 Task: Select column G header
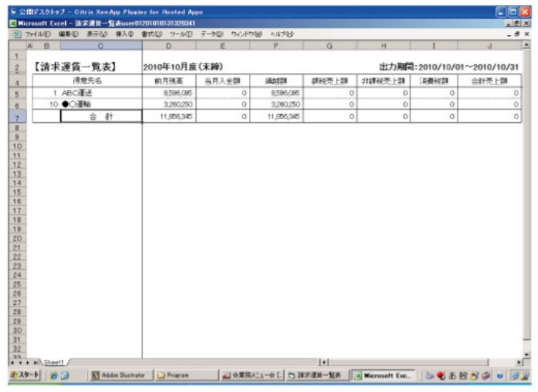coord(329,45)
